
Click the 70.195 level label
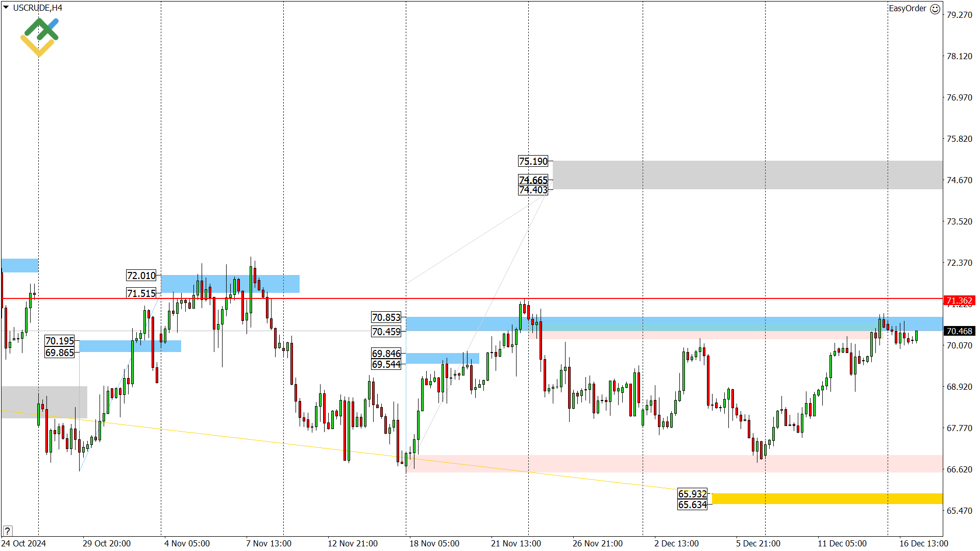(x=60, y=341)
